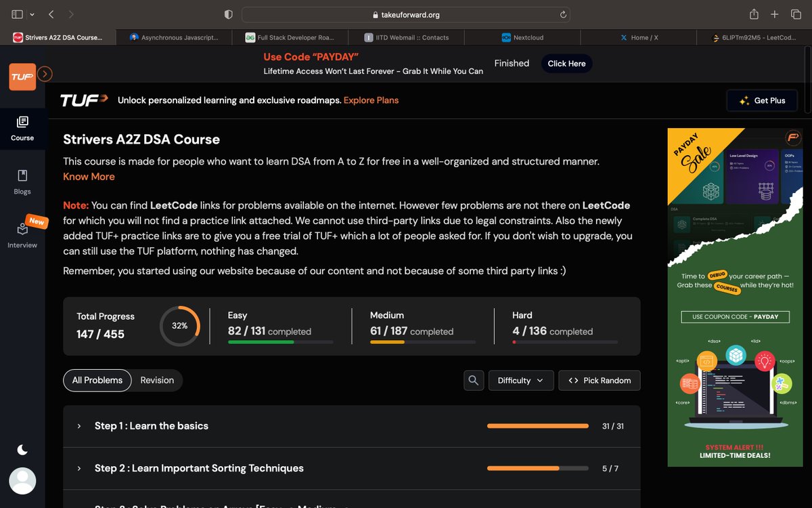The width and height of the screenshot is (812, 508).
Task: Open user profile avatar
Action: pyautogui.click(x=22, y=480)
